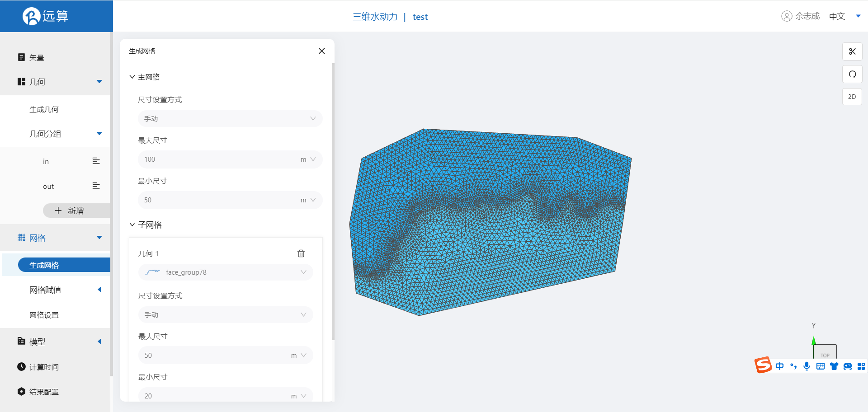Open user account 余志成
The image size is (868, 412).
point(801,16)
